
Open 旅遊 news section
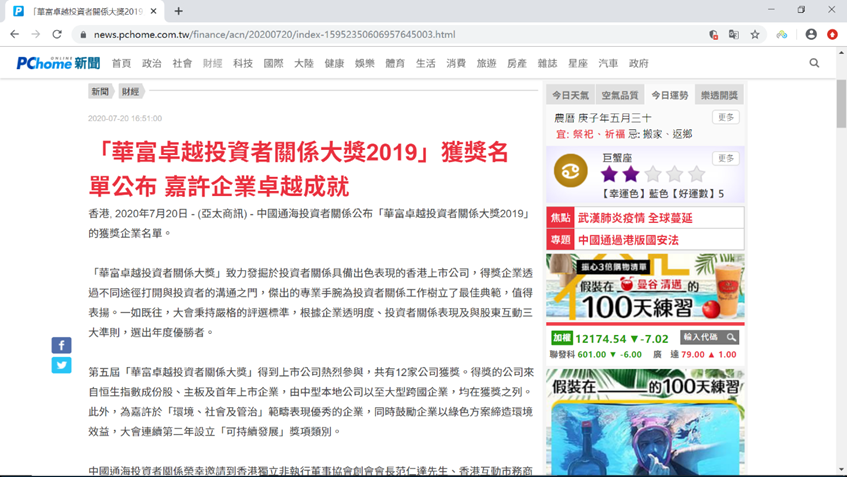pos(486,63)
